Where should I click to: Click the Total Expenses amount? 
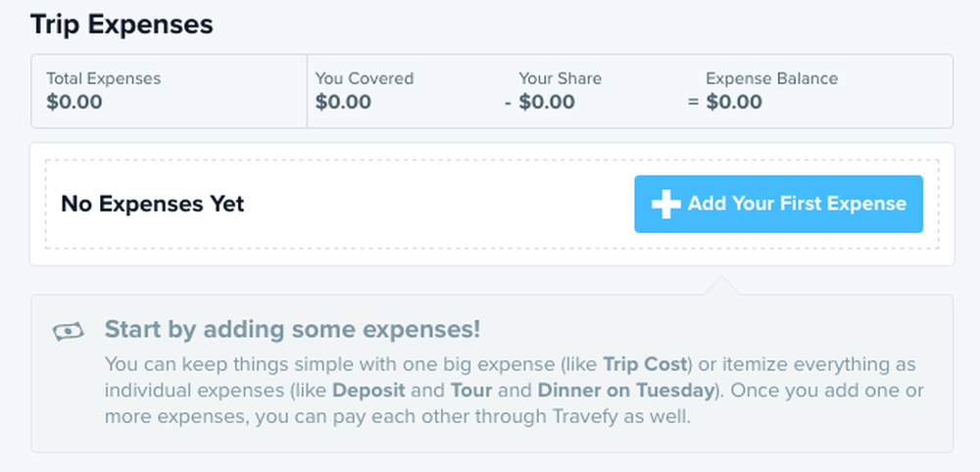[x=74, y=102]
